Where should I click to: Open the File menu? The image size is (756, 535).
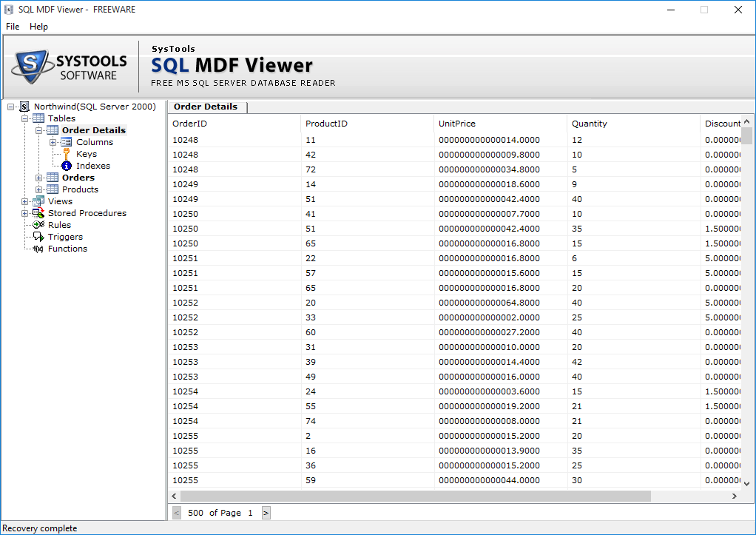pyautogui.click(x=13, y=27)
